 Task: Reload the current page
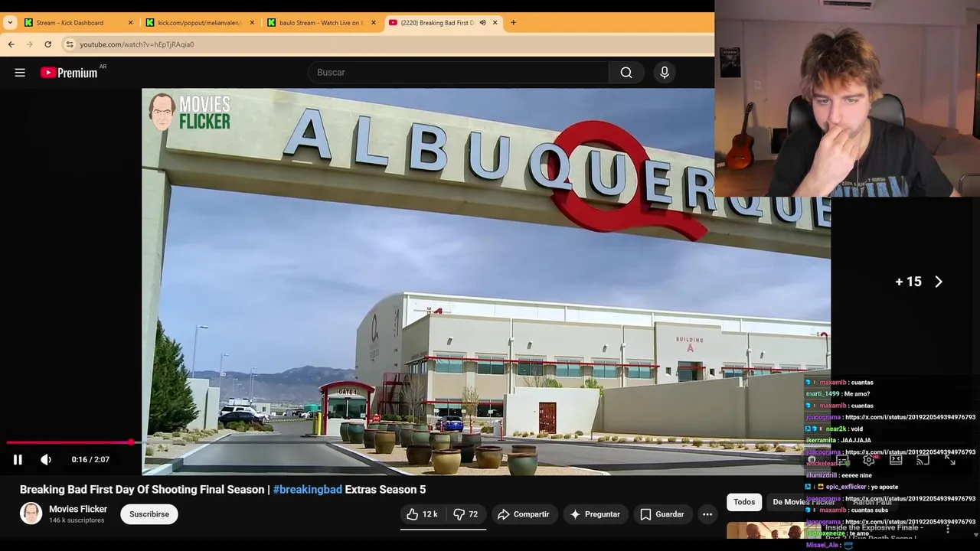click(x=47, y=44)
